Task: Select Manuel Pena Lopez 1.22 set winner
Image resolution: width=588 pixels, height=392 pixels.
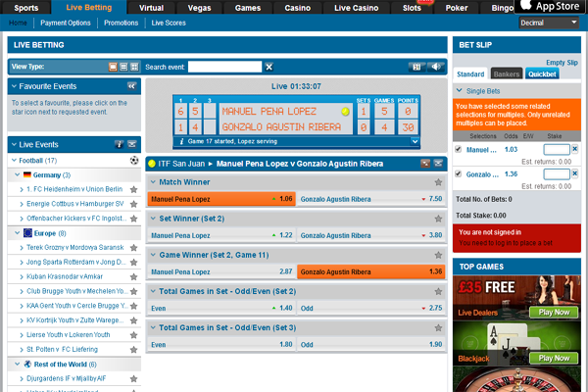Action: tap(221, 235)
